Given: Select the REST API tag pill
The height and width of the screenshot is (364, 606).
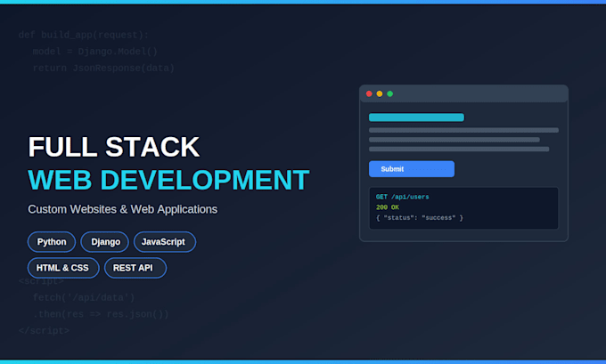Looking at the screenshot, I should (x=135, y=268).
